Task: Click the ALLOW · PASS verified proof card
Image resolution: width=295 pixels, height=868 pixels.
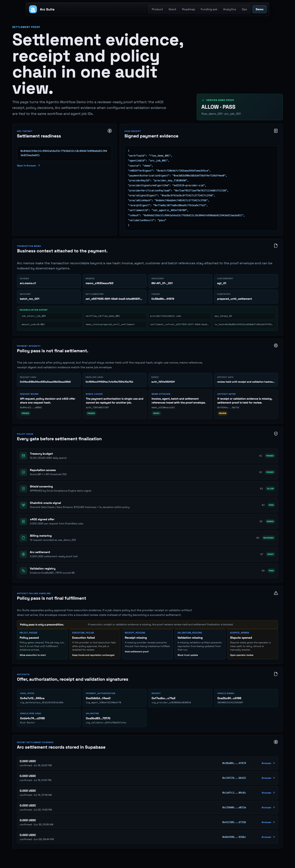Action: click(x=239, y=107)
